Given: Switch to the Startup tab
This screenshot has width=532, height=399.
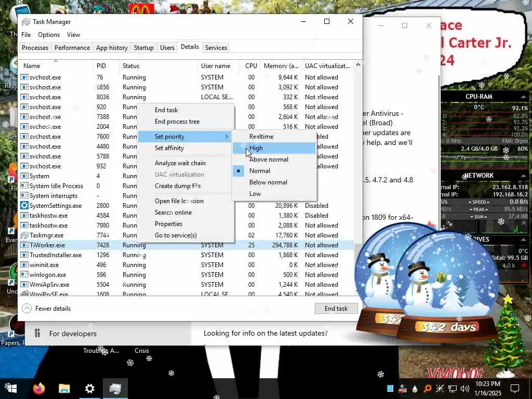Looking at the screenshot, I should pos(143,47).
